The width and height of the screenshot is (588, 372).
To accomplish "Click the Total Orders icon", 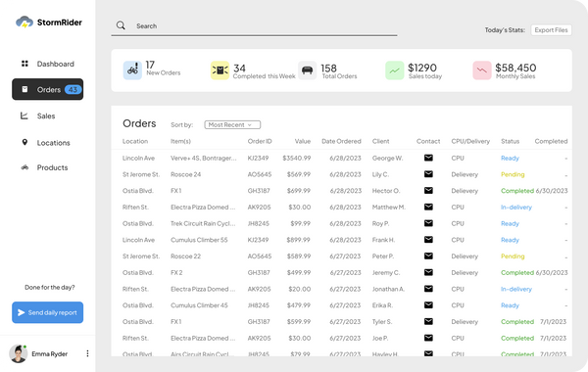I will tap(308, 70).
